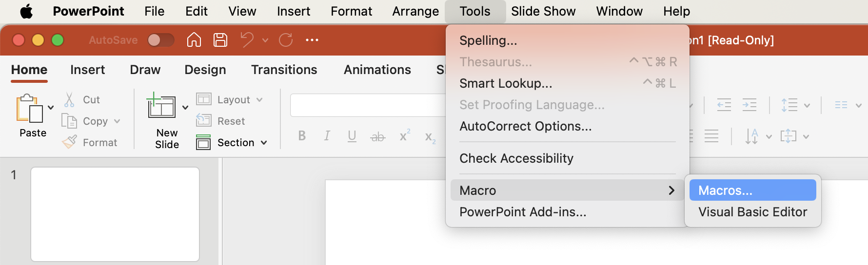Click the Paste clipboard icon
Screen dimensions: 868x265
[x=30, y=108]
